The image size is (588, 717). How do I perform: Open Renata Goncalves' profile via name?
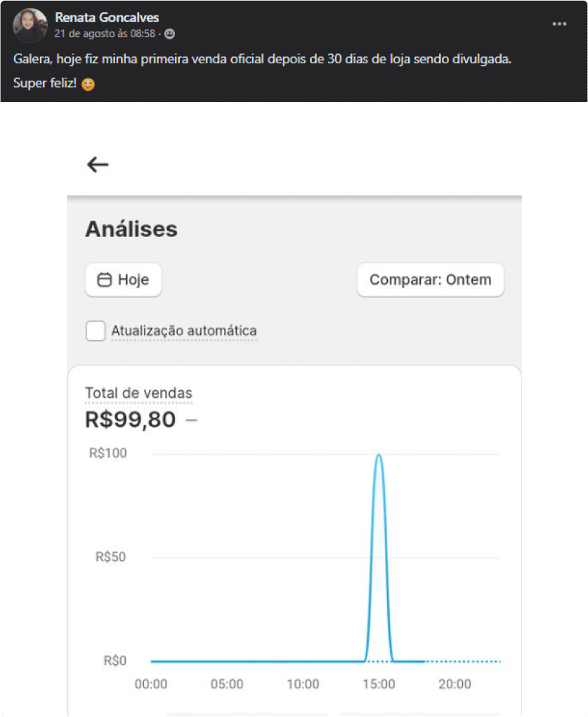107,18
